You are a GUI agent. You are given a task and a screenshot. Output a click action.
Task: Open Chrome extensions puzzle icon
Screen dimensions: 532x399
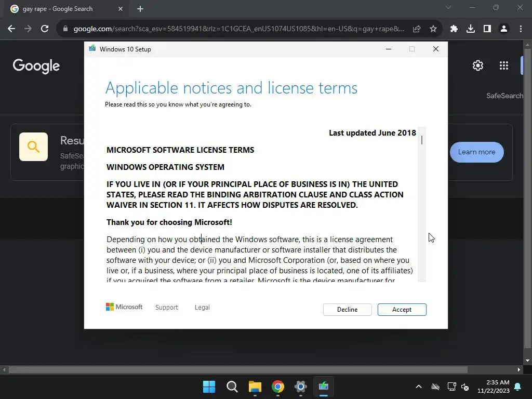454,29
